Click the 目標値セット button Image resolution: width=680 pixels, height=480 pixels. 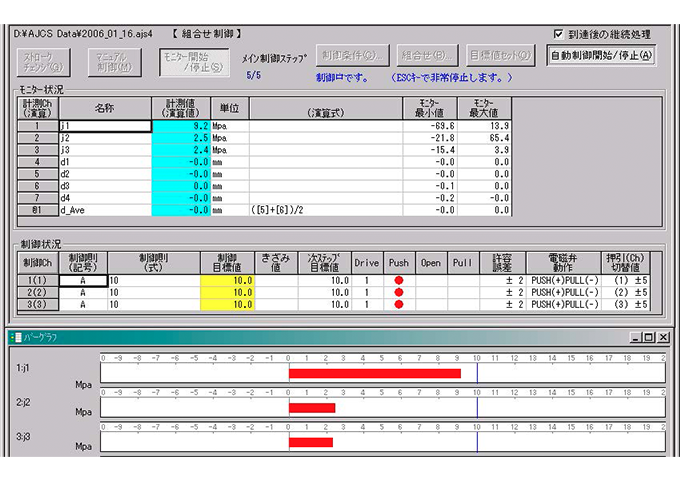500,56
